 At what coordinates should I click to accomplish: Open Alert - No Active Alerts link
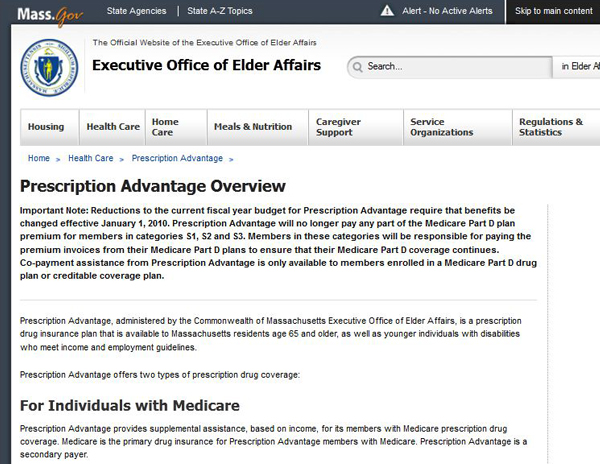tap(447, 11)
